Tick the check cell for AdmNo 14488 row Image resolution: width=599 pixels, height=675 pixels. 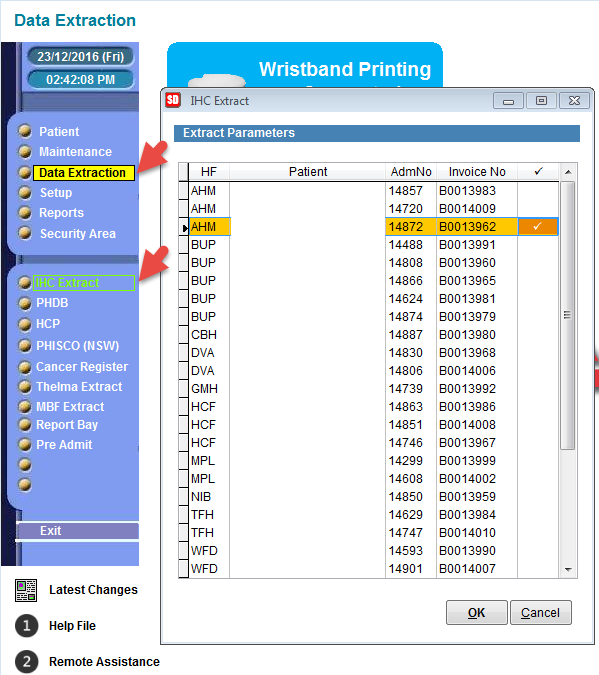[x=538, y=245]
